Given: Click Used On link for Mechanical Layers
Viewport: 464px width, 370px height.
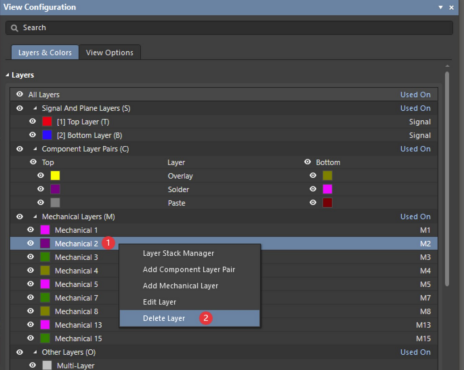Looking at the screenshot, I should pos(415,217).
